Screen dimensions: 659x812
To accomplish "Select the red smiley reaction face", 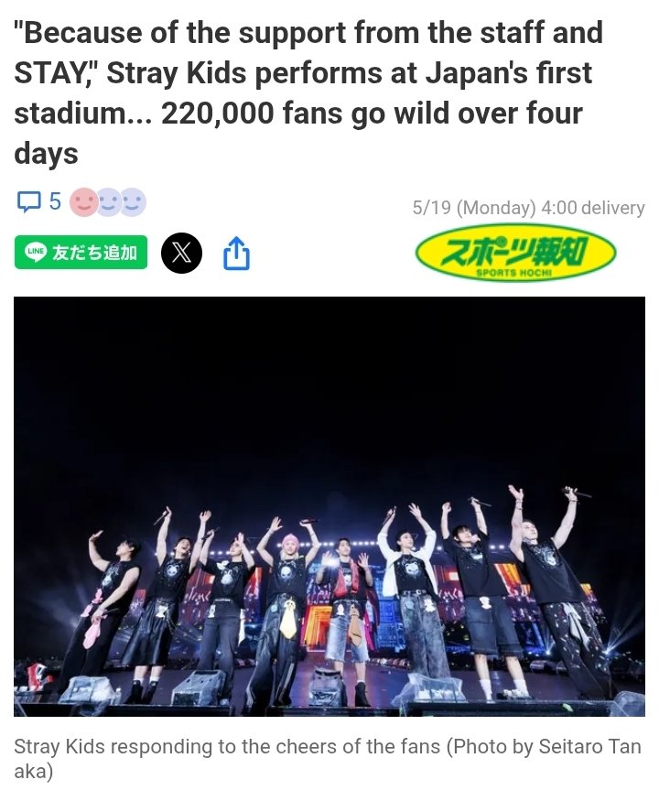I will tap(83, 201).
